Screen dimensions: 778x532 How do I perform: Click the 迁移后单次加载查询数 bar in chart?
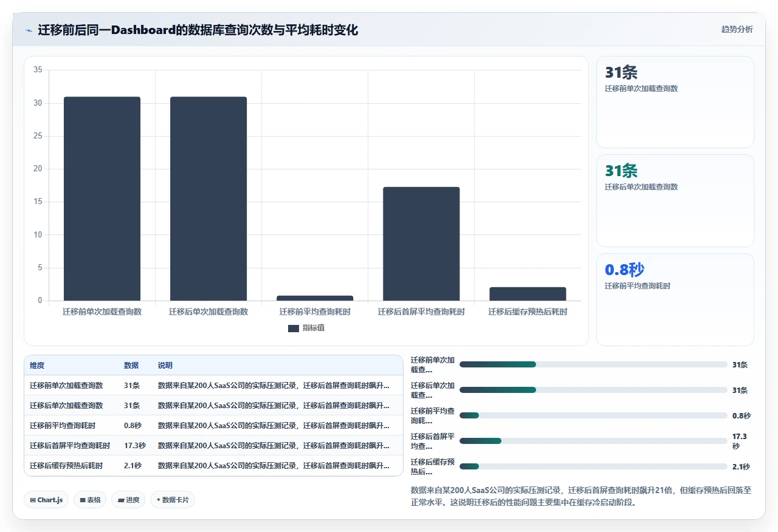[208, 199]
